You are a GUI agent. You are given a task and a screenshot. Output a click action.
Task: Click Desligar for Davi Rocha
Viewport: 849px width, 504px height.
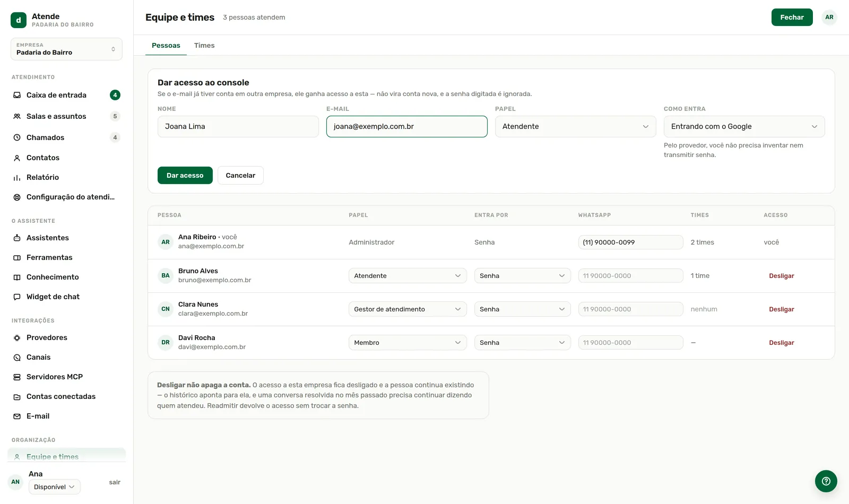[782, 343]
